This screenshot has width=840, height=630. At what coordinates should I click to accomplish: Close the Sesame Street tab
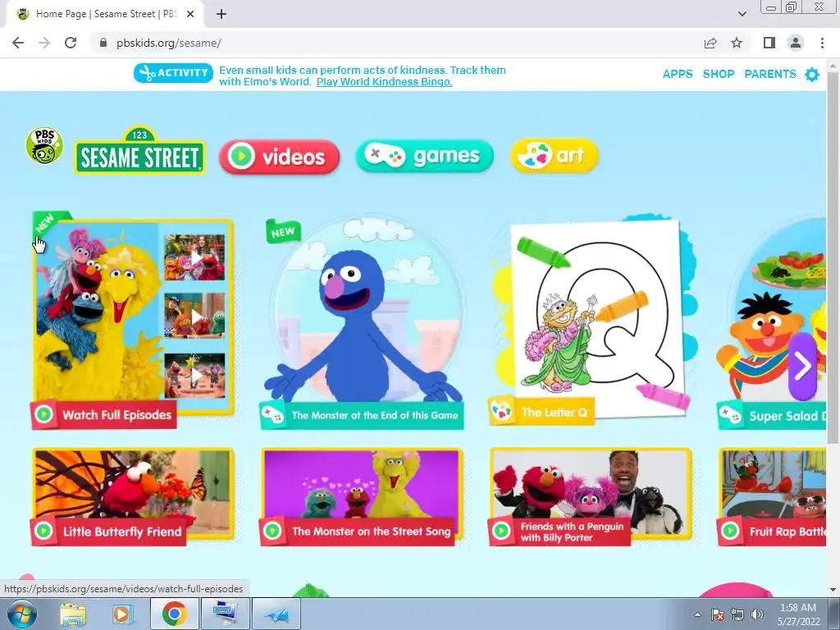tap(190, 14)
